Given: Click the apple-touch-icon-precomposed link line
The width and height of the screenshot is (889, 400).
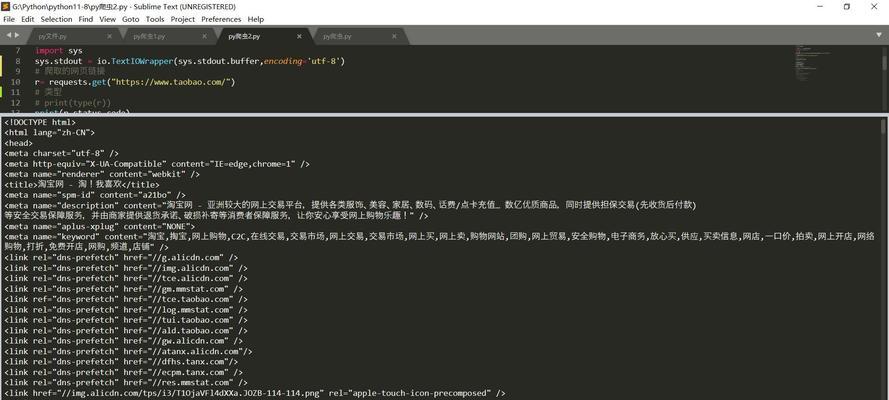Looking at the screenshot, I should tap(254, 393).
